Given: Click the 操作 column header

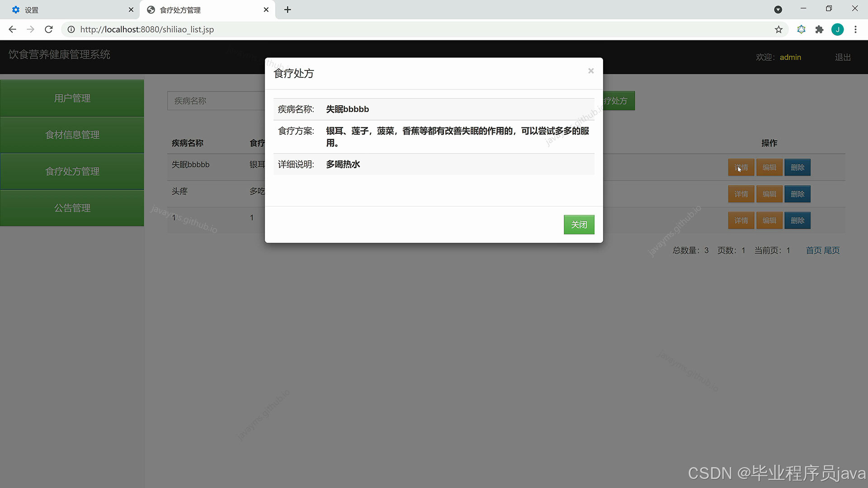Looking at the screenshot, I should tap(769, 143).
